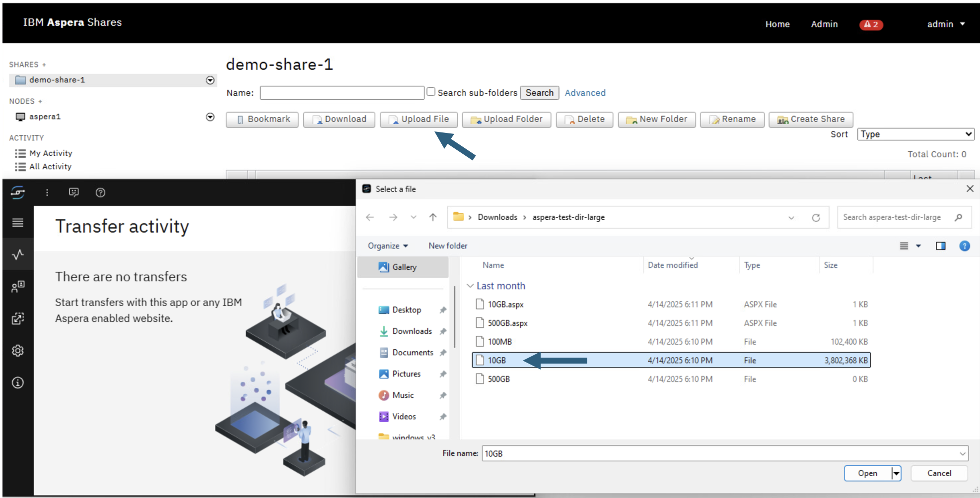Screen dimensions: 980x498
Task: Open Documents in the navigation pane
Action: [x=413, y=353]
